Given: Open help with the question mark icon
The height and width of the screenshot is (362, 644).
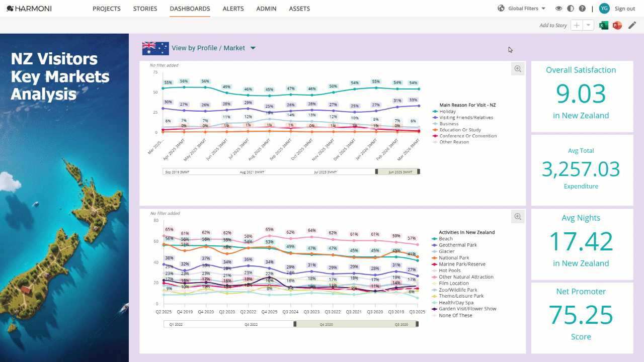Looking at the screenshot, I should pos(582,9).
